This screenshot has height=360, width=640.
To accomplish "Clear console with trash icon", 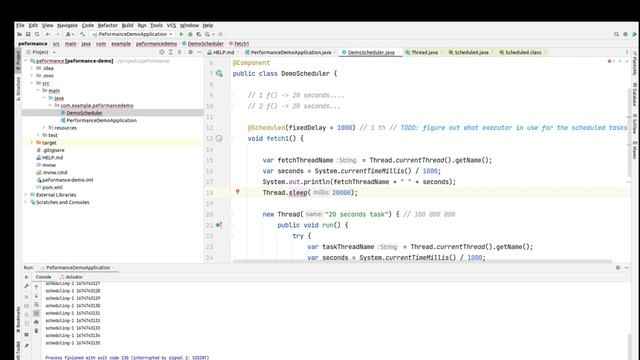I will (36, 331).
